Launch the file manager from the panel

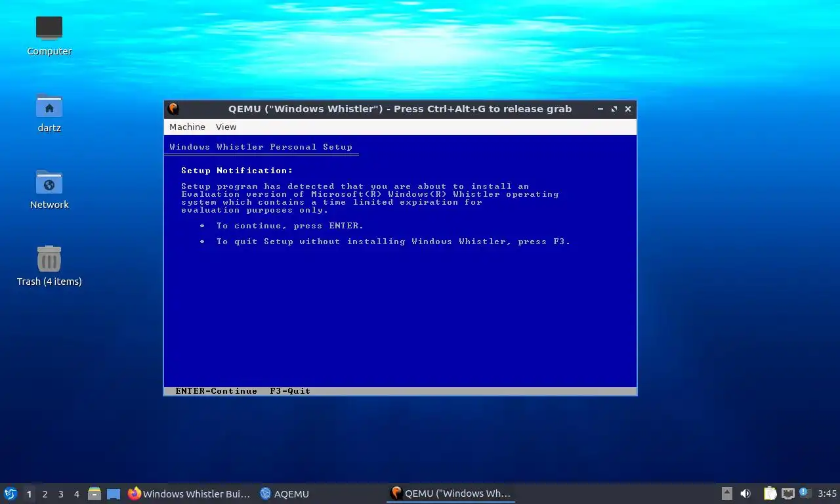[x=94, y=493]
